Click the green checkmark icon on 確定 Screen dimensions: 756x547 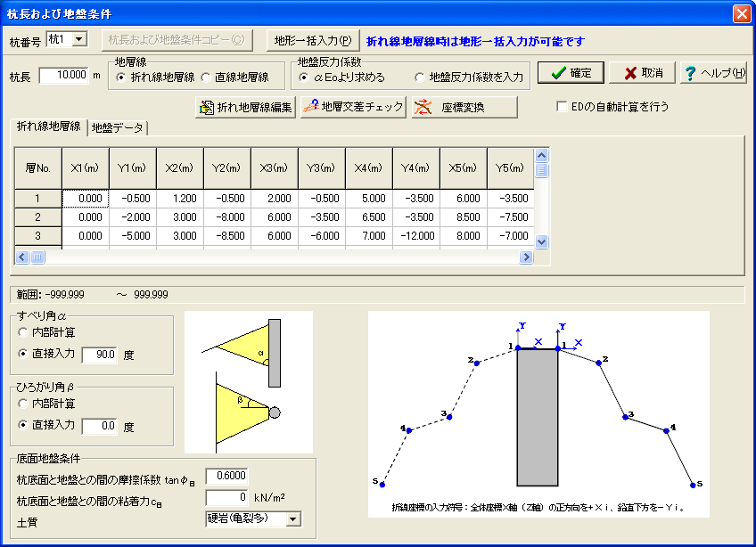click(x=558, y=73)
